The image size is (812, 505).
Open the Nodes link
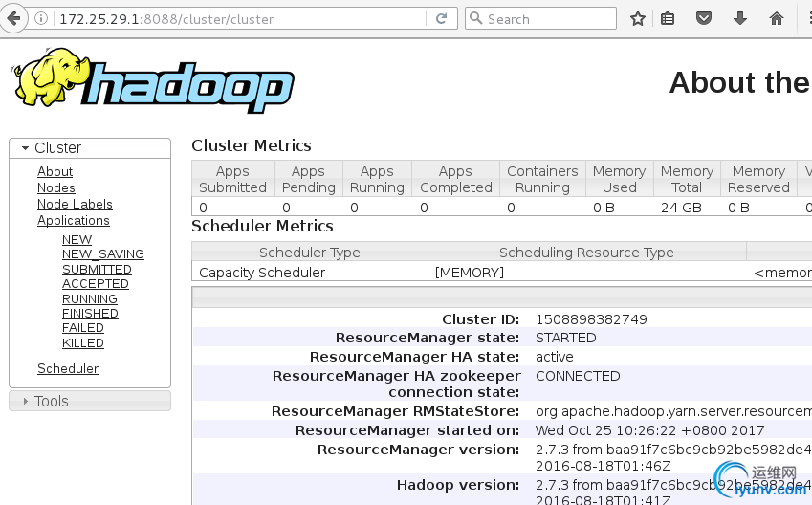click(55, 187)
